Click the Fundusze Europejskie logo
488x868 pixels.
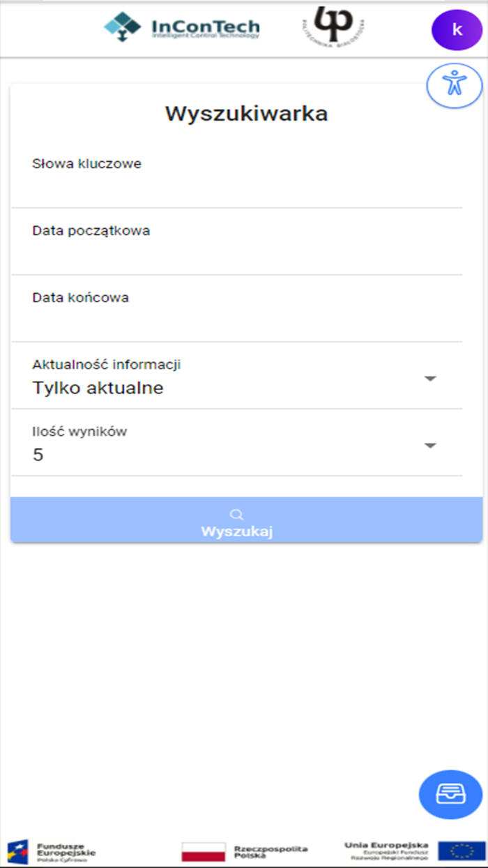tap(52, 851)
